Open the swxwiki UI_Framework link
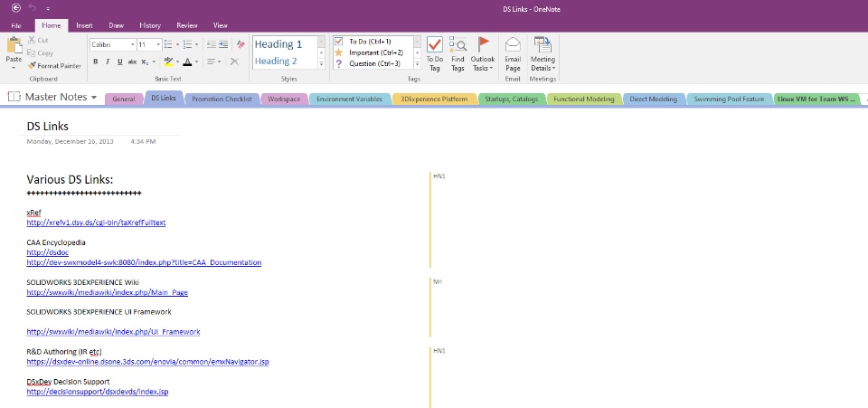 tap(114, 332)
